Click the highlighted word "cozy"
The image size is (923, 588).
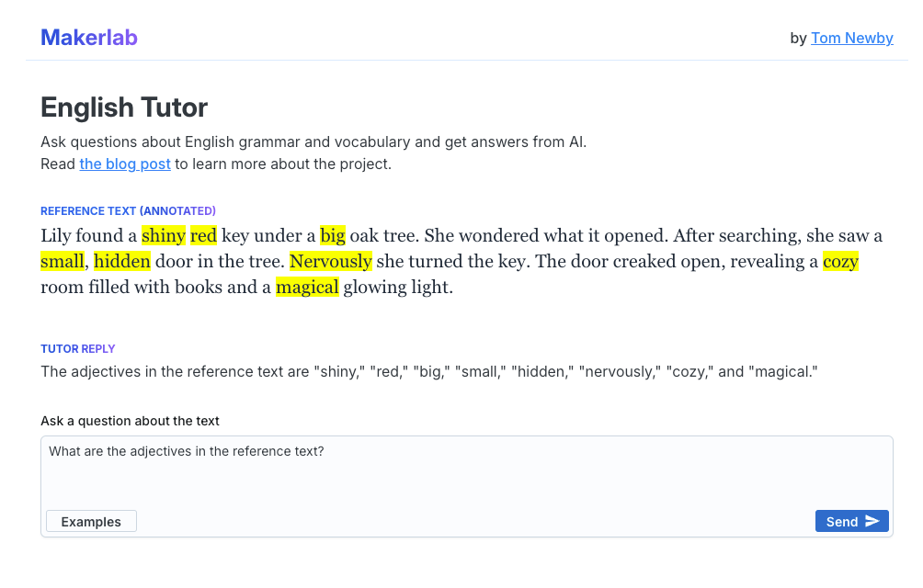840,262
